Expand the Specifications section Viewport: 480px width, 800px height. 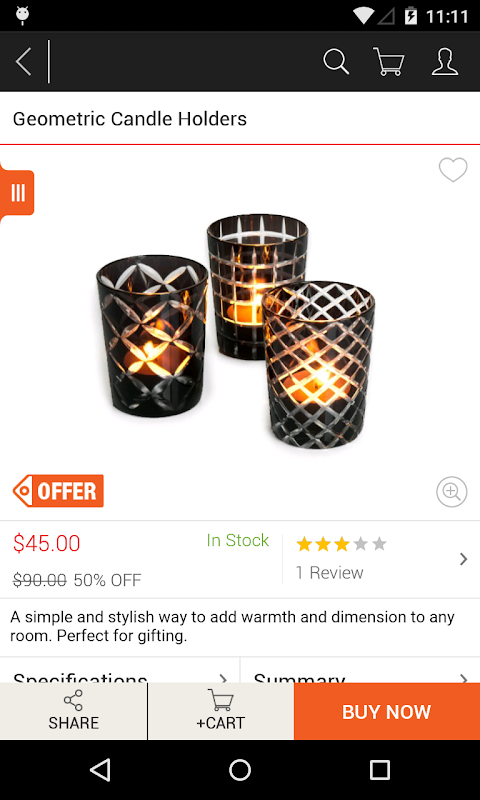pyautogui.click(x=120, y=670)
